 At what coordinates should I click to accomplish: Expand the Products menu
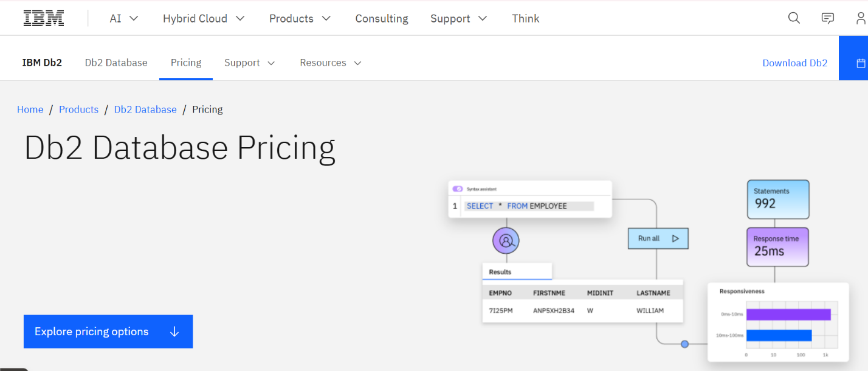click(300, 18)
